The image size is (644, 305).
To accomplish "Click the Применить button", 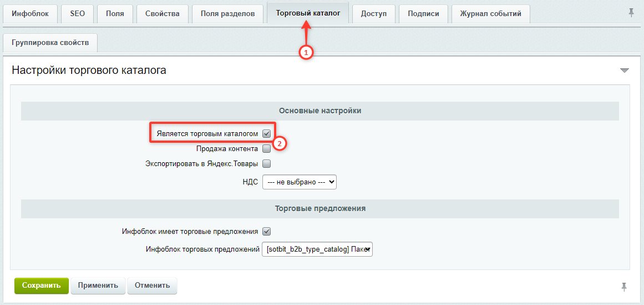I will [x=98, y=286].
